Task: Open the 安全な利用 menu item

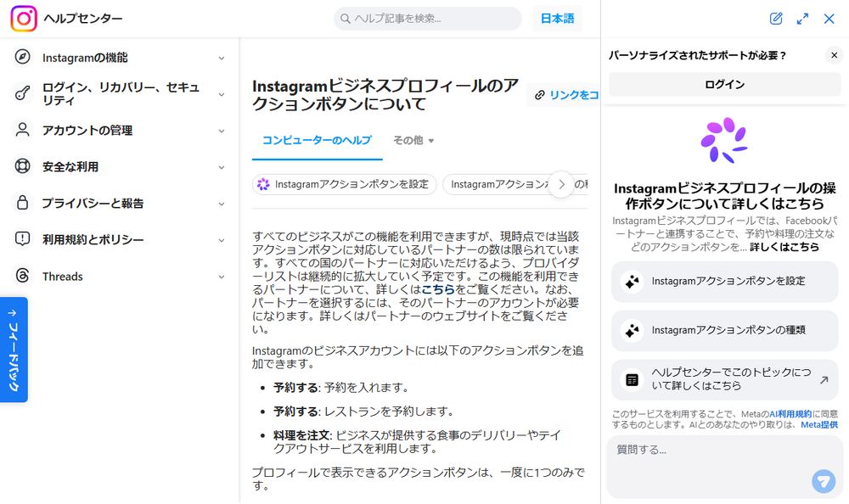Action: tap(119, 167)
